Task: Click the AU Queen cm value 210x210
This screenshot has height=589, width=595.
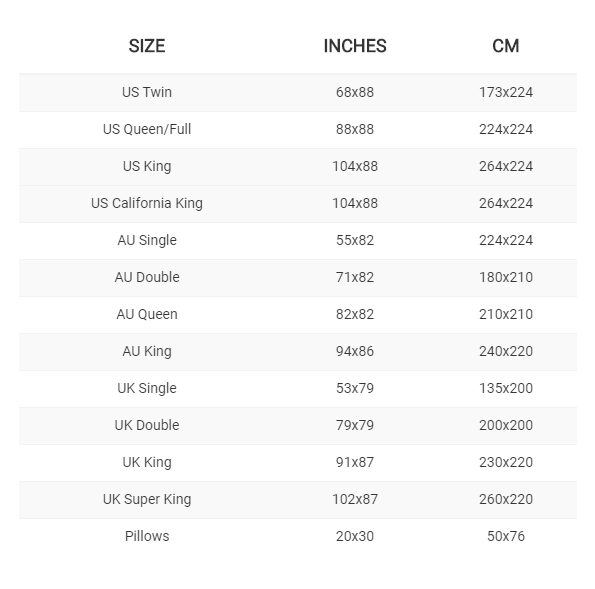Action: click(x=506, y=314)
